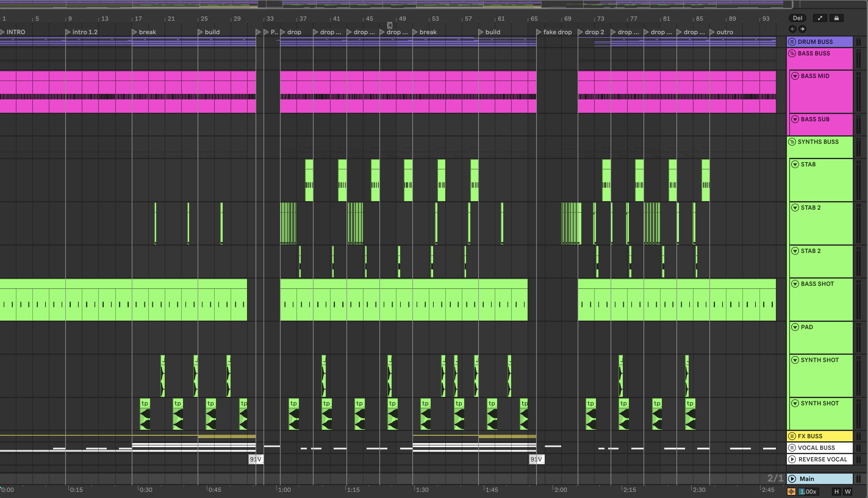
Task: Unfold the Main track triangle
Action: [x=792, y=479]
